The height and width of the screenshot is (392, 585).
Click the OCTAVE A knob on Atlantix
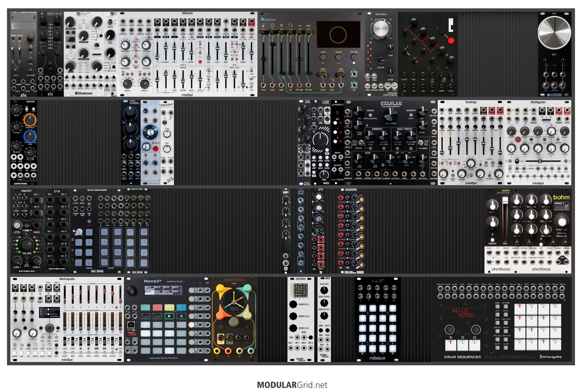tap(125, 45)
